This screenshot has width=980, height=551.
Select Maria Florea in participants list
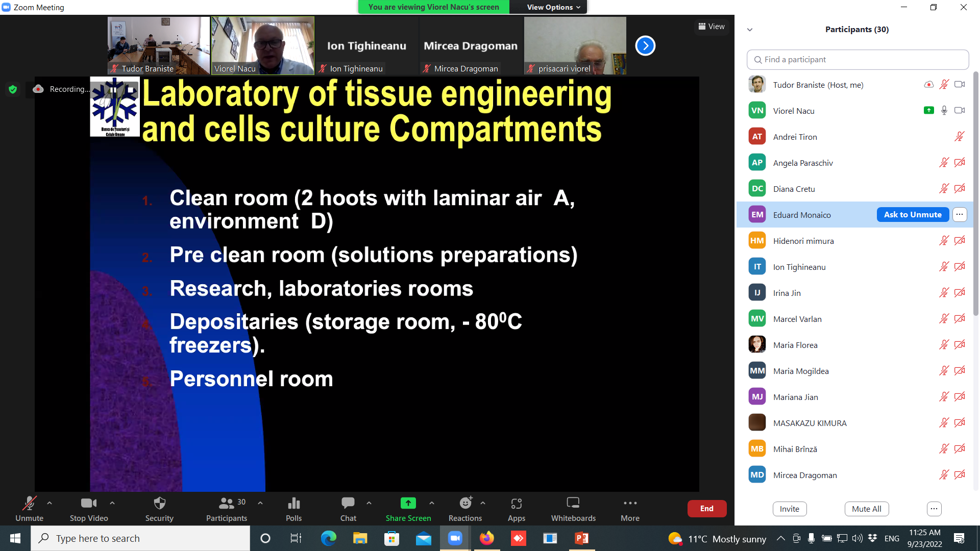pyautogui.click(x=855, y=345)
